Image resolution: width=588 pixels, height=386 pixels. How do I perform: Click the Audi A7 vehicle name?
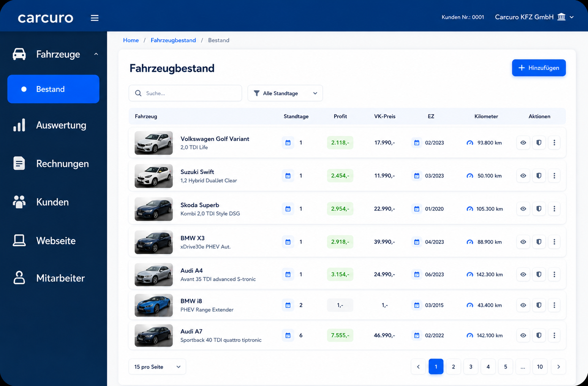pos(191,331)
